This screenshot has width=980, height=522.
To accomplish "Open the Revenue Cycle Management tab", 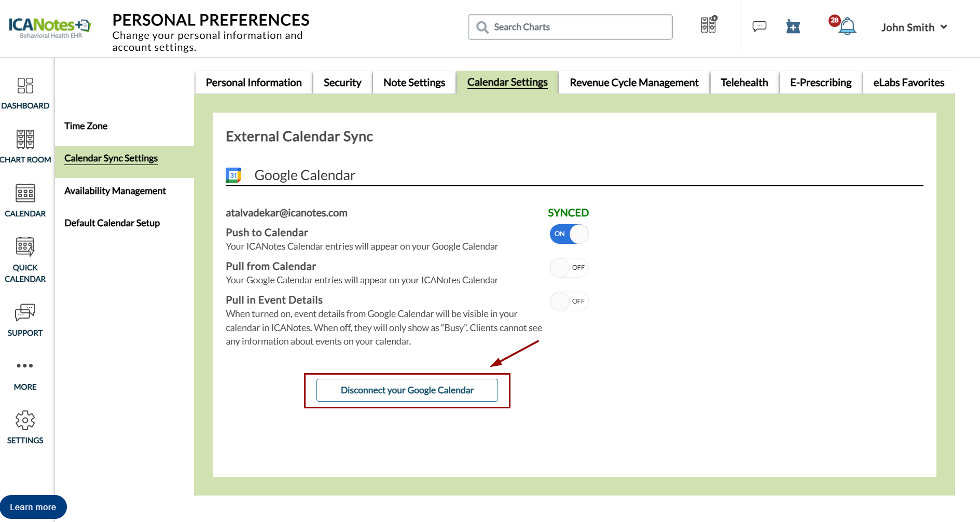I will click(634, 83).
